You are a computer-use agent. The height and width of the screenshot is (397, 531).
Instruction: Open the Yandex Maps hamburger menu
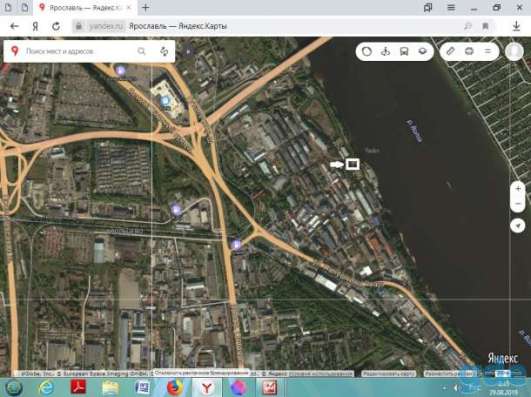point(488,51)
